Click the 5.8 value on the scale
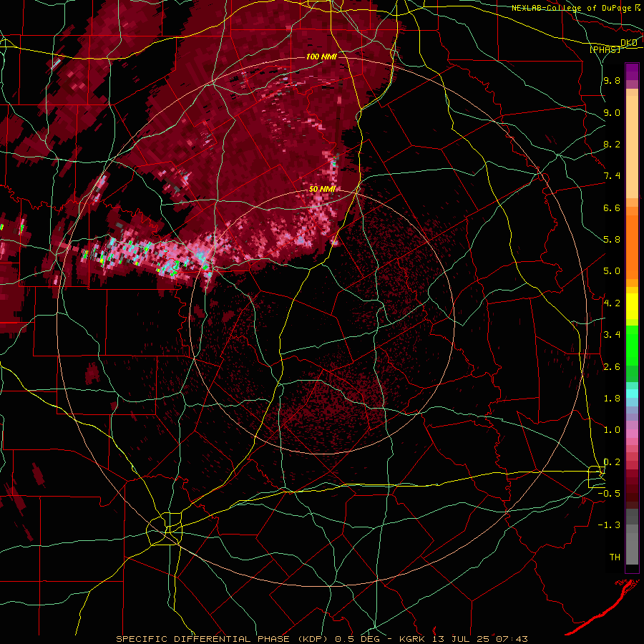The height and width of the screenshot is (644, 644). tap(612, 240)
